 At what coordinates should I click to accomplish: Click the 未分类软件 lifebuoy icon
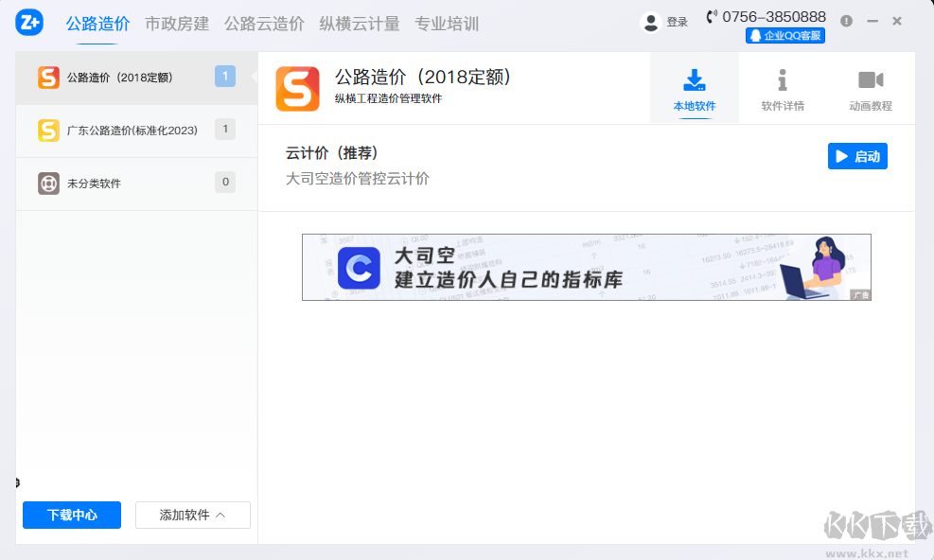pos(48,184)
